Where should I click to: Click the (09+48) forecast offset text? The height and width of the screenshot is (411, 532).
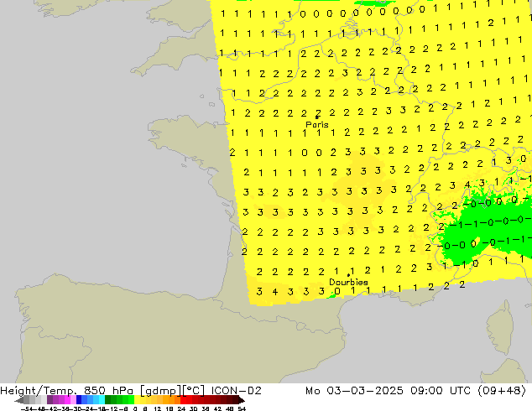click(502, 391)
